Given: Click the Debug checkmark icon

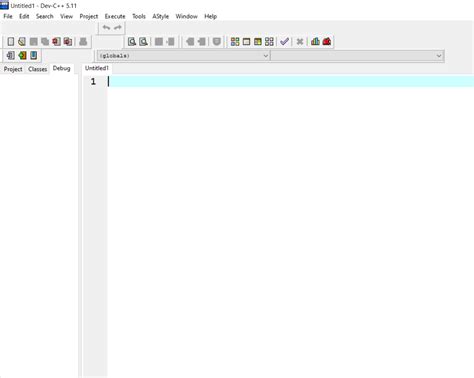Looking at the screenshot, I should click(284, 42).
